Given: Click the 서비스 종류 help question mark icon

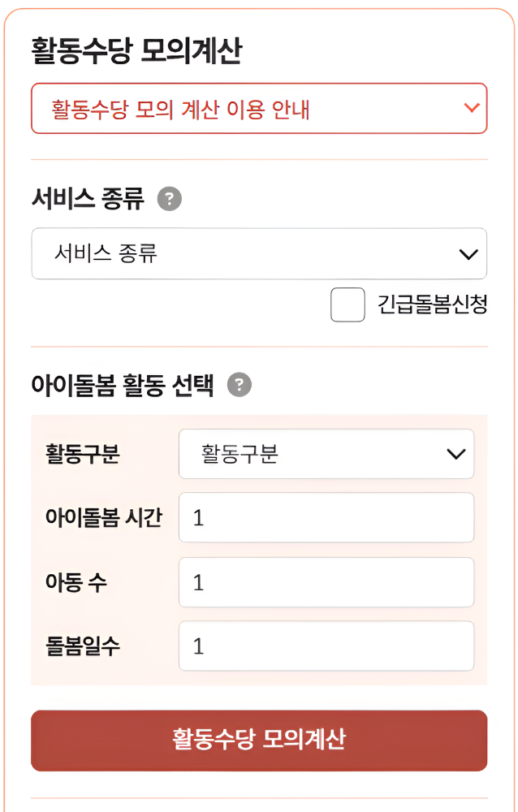Looking at the screenshot, I should point(168,197).
